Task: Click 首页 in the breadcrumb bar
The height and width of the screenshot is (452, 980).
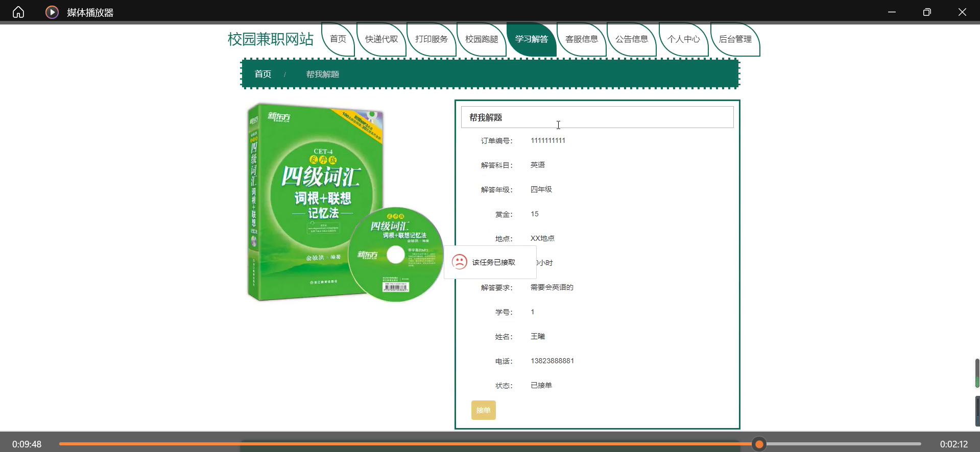Action: [x=263, y=74]
